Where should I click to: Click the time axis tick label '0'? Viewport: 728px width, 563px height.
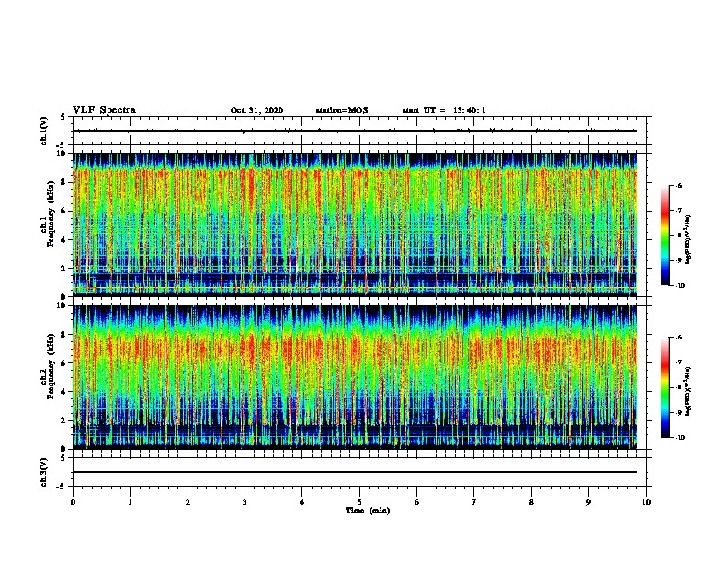pyautogui.click(x=73, y=502)
